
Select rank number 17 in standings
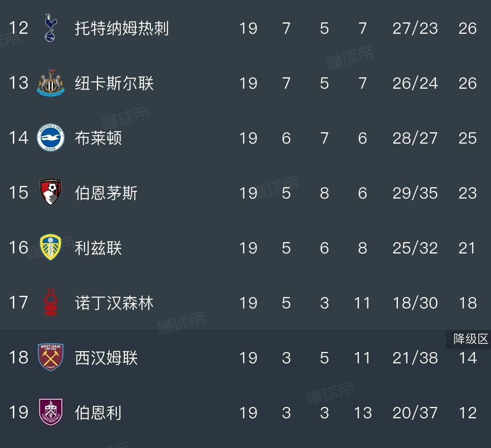pos(19,303)
